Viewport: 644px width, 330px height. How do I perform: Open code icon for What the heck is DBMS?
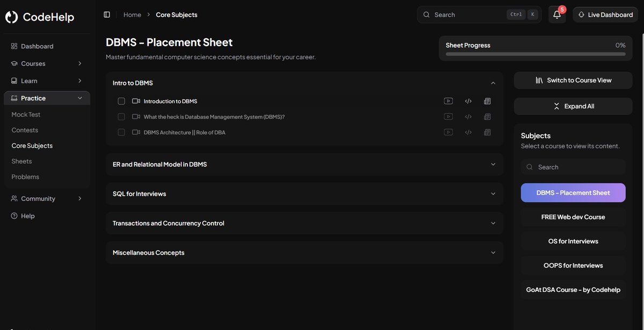(468, 117)
